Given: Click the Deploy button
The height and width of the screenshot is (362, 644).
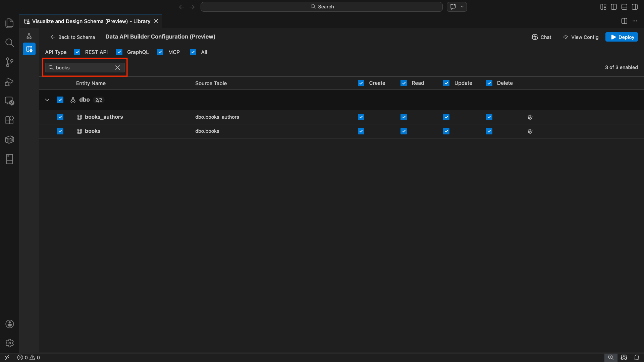Looking at the screenshot, I should tap(622, 37).
